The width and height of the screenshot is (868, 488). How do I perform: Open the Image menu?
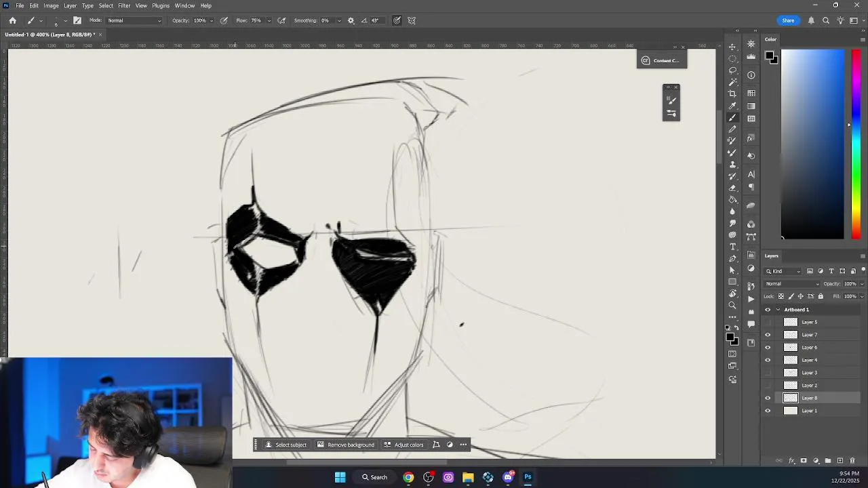click(x=51, y=5)
